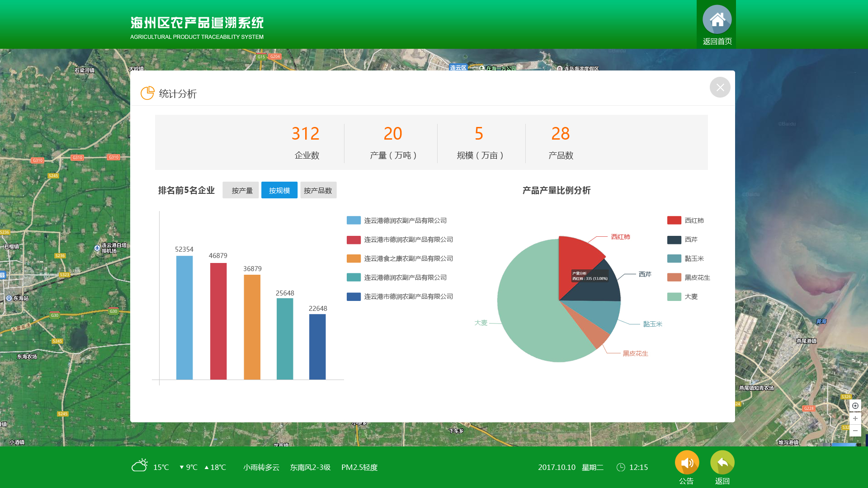This screenshot has width=868, height=488.
Task: Select the 按规模 ranking tab
Action: point(279,190)
